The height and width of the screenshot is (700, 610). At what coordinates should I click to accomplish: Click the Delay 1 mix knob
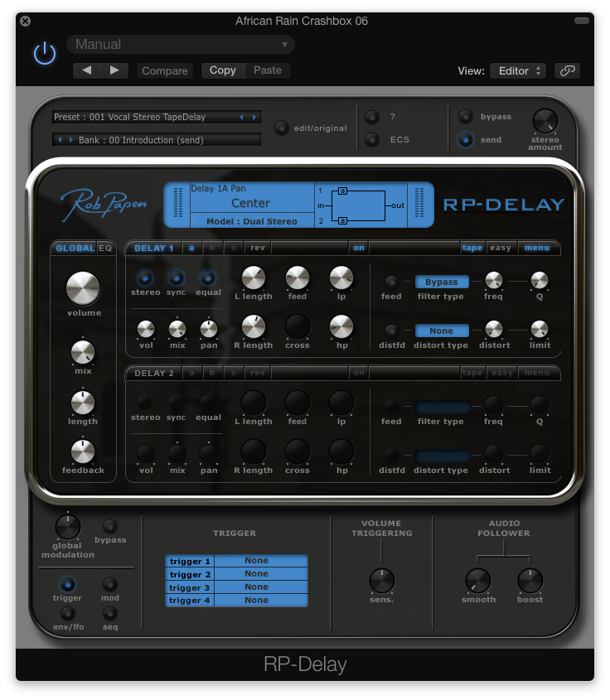177,330
